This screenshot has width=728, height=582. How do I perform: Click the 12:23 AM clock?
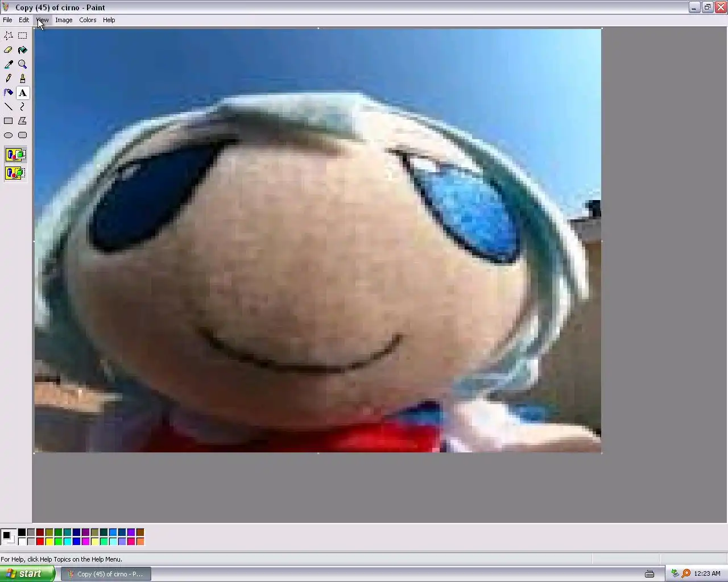click(x=707, y=574)
